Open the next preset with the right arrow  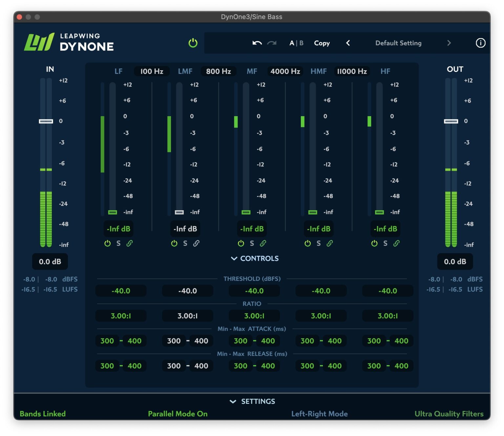[449, 43]
